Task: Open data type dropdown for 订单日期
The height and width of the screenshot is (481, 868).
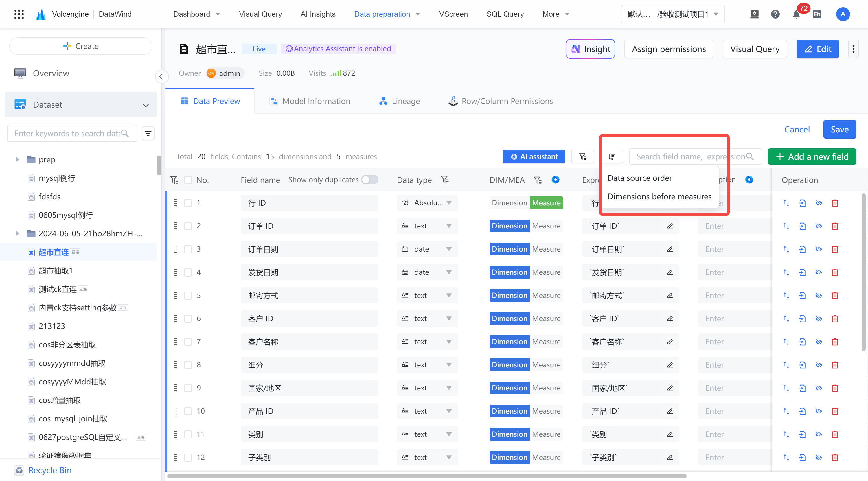Action: point(427,249)
